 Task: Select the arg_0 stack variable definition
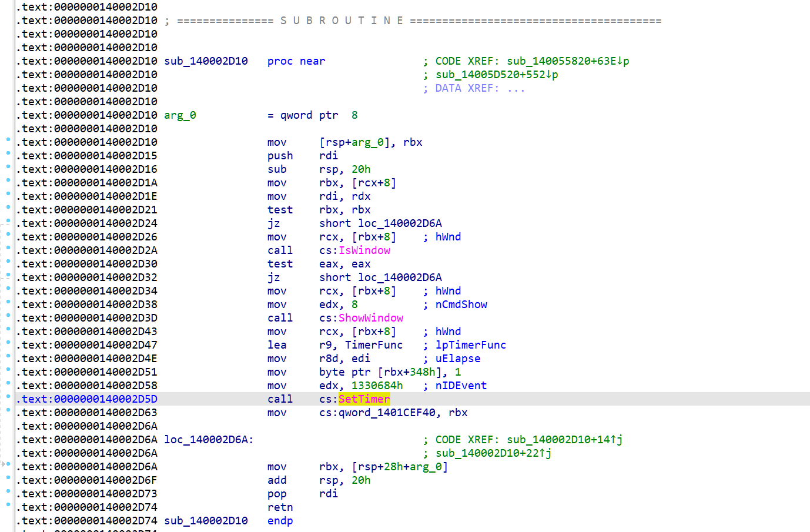point(180,115)
